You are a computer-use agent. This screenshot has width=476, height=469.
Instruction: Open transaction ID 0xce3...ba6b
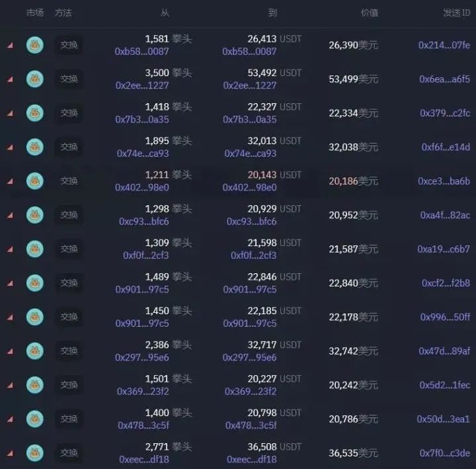tap(444, 181)
